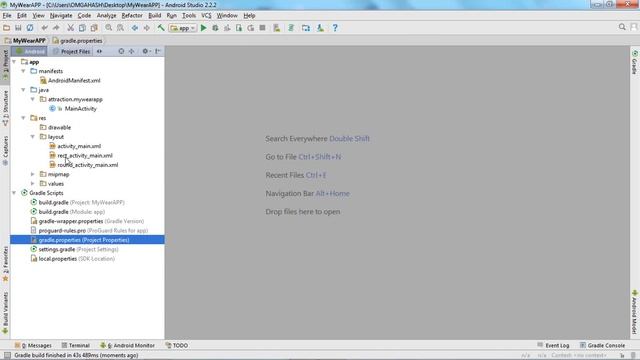Click the Find magnifier icon
The image size is (640, 360).
tap(109, 28)
